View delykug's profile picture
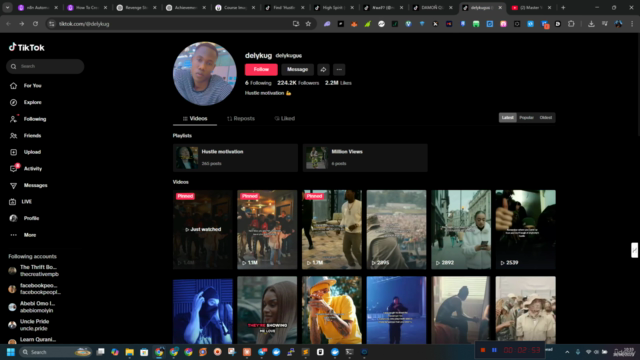Viewport: 640px width, 360px height. [204, 73]
